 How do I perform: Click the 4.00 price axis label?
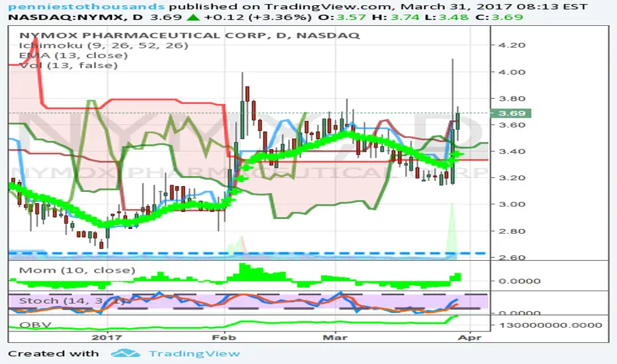pyautogui.click(x=512, y=72)
